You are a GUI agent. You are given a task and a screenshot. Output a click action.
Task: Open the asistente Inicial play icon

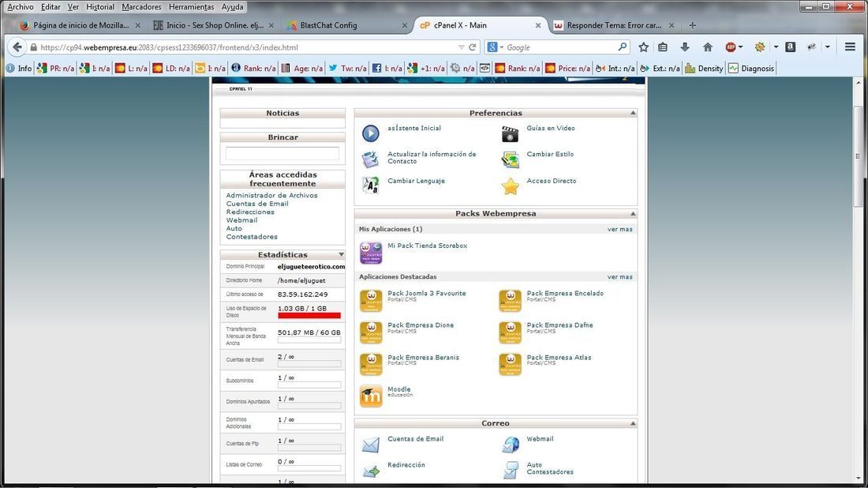coord(370,133)
